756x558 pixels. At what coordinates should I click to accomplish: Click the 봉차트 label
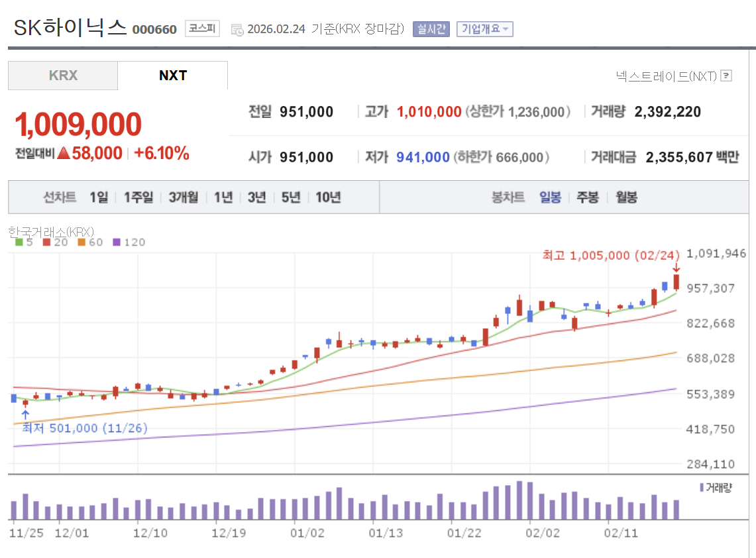[x=508, y=197]
